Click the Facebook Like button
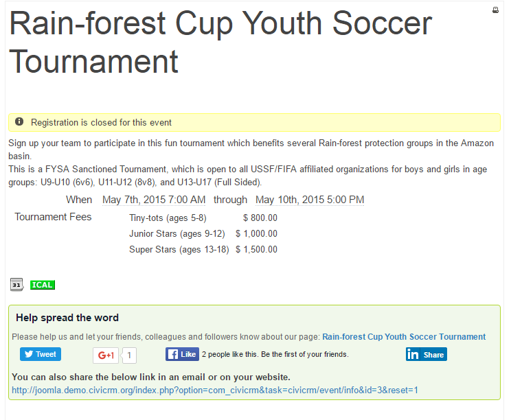Image resolution: width=511 pixels, height=420 pixels. (182, 354)
